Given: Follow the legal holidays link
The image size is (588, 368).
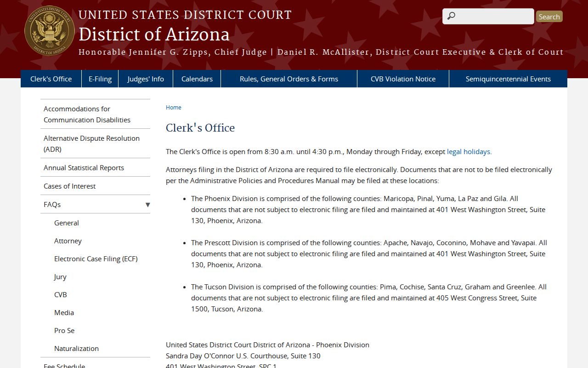Looking at the screenshot, I should pyautogui.click(x=469, y=151).
